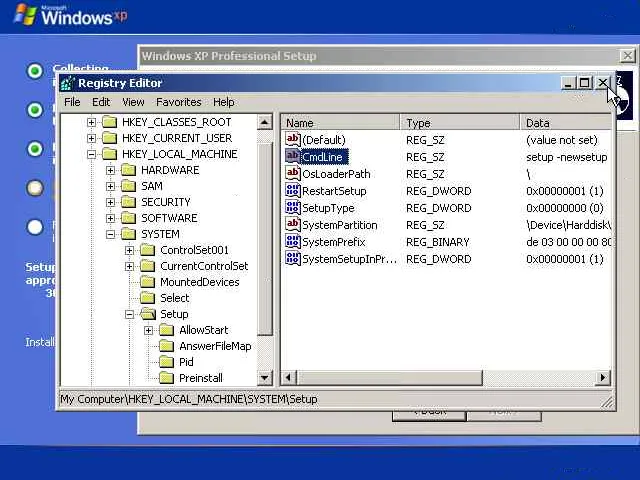Click the SystemPartition string value icon

pyautogui.click(x=293, y=225)
